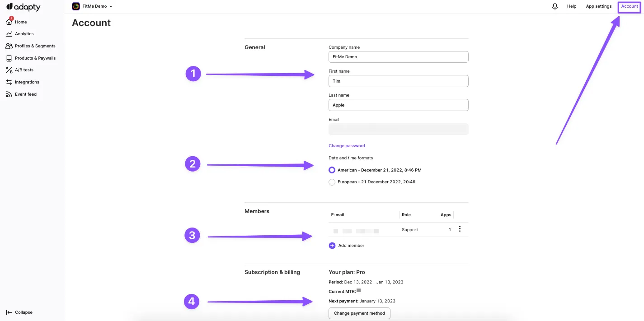This screenshot has width=644, height=321.
Task: Open the member row three-dot menu
Action: pos(460,229)
